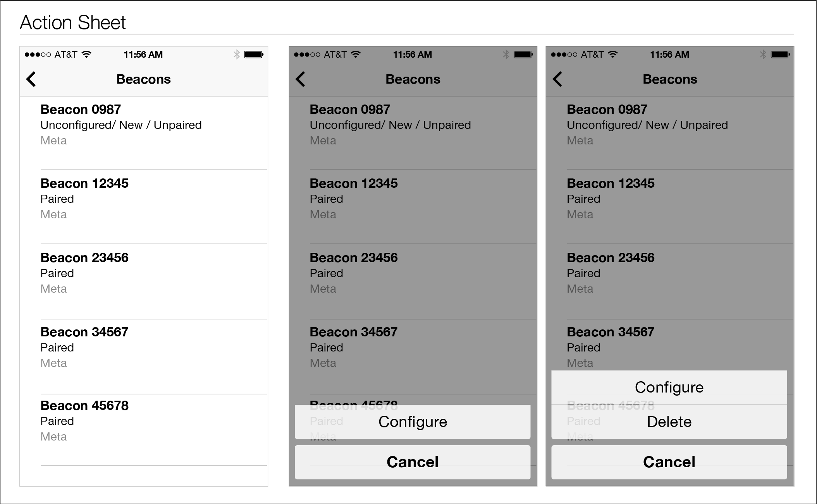This screenshot has width=817, height=504.
Task: Tap the back arrow in the middle phone screen
Action: coord(300,79)
